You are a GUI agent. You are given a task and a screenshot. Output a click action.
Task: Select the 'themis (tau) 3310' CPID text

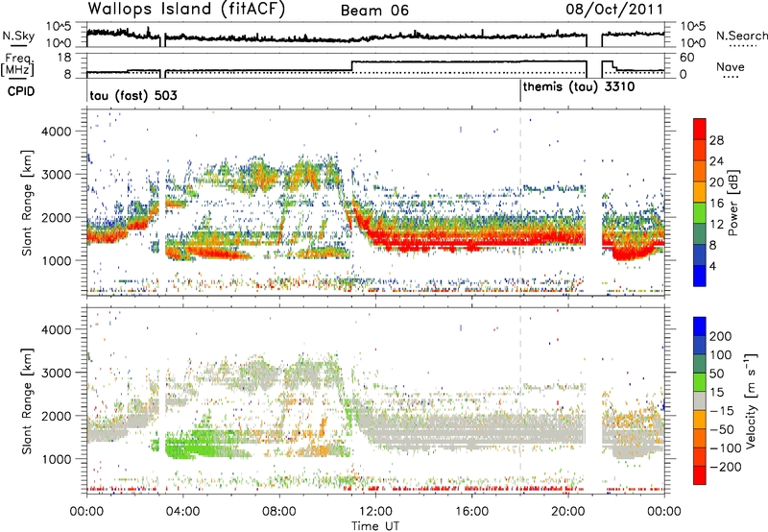point(579,87)
